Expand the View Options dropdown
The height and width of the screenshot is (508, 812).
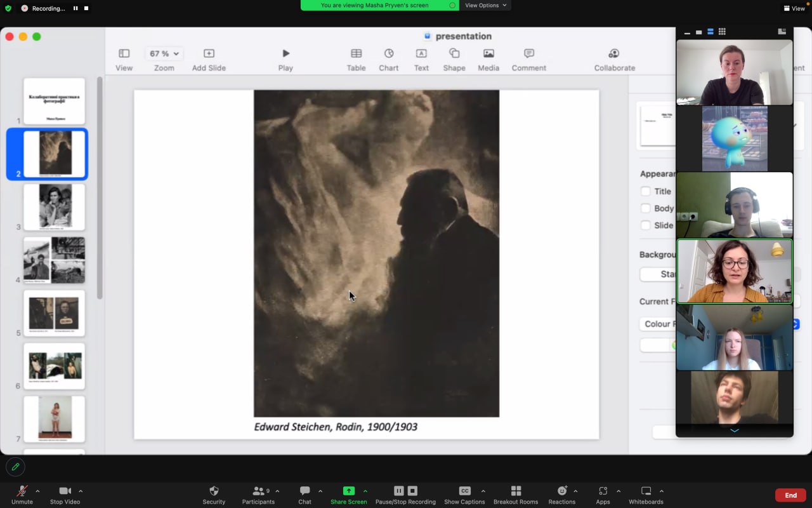[485, 5]
